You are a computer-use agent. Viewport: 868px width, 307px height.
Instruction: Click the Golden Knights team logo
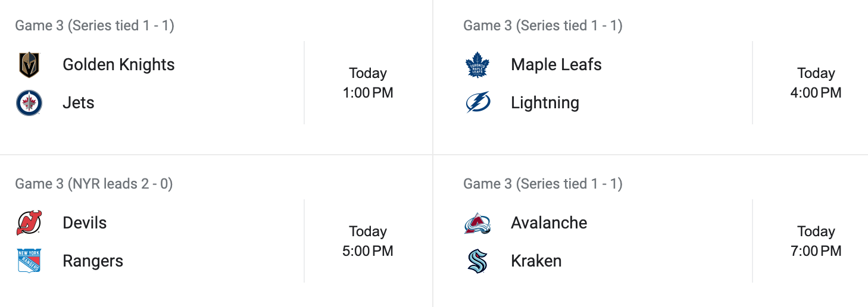[29, 65]
